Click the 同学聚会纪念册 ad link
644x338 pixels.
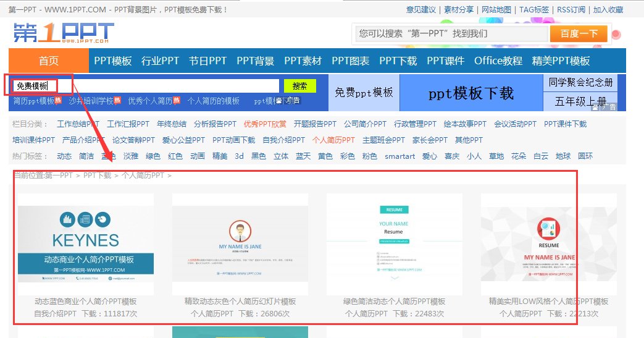point(580,82)
